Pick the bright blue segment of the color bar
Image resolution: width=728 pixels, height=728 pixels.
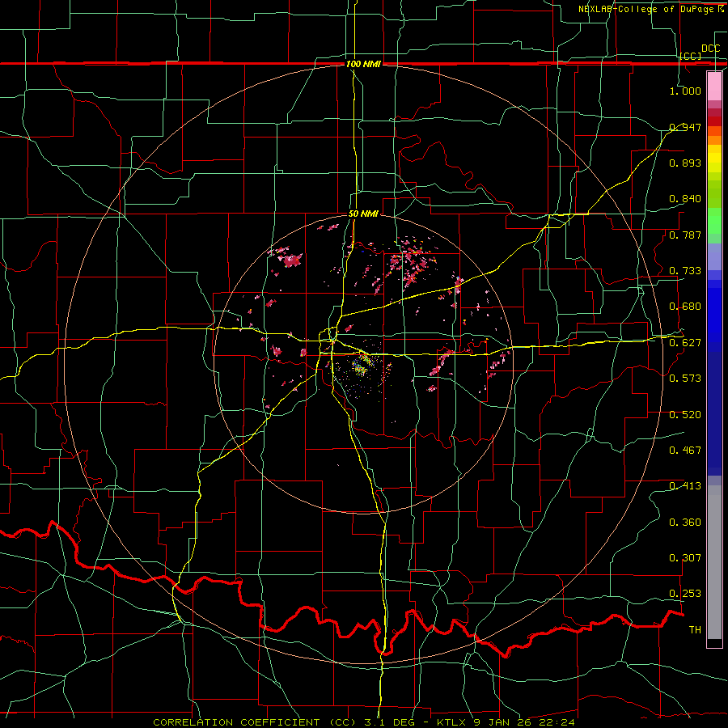tap(714, 315)
